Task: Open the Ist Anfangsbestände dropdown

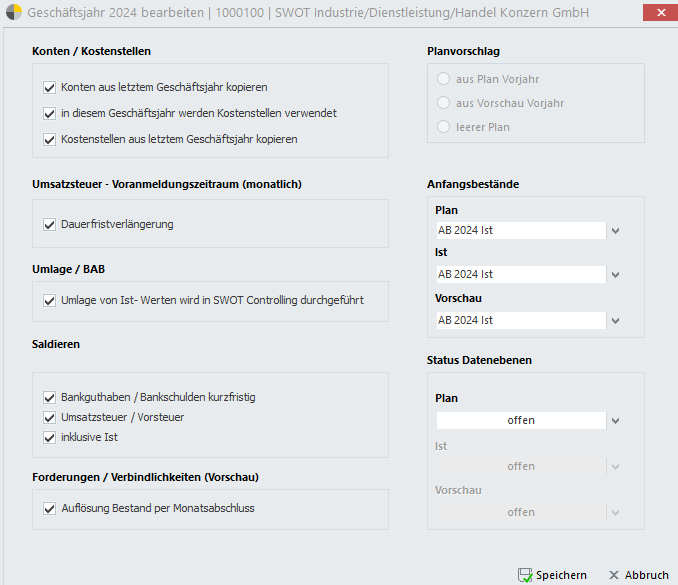Action: coord(616,275)
